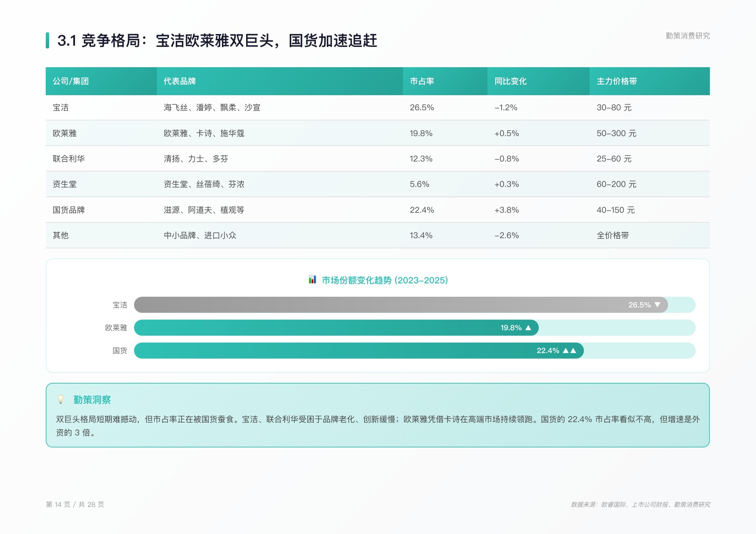
Task: Click the 欧莱雅 label beside the chart bar
Action: point(116,328)
